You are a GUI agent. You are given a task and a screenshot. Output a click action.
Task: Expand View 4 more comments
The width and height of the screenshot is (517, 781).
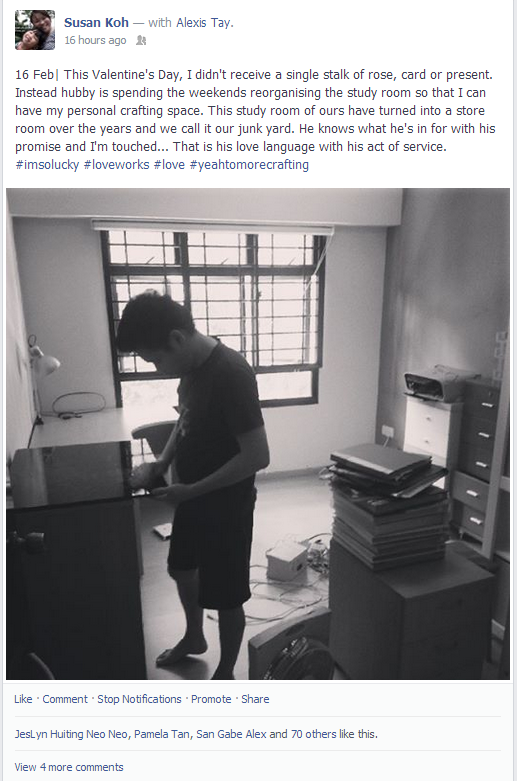pos(69,767)
